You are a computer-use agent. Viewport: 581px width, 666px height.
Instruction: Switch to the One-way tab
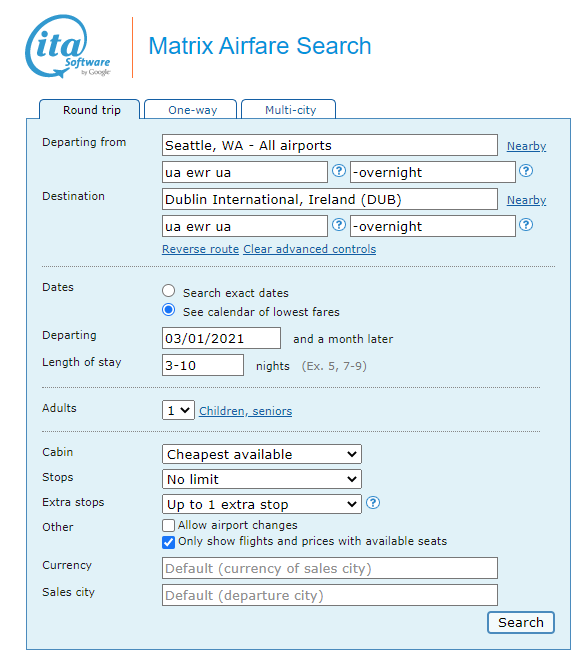coord(191,110)
